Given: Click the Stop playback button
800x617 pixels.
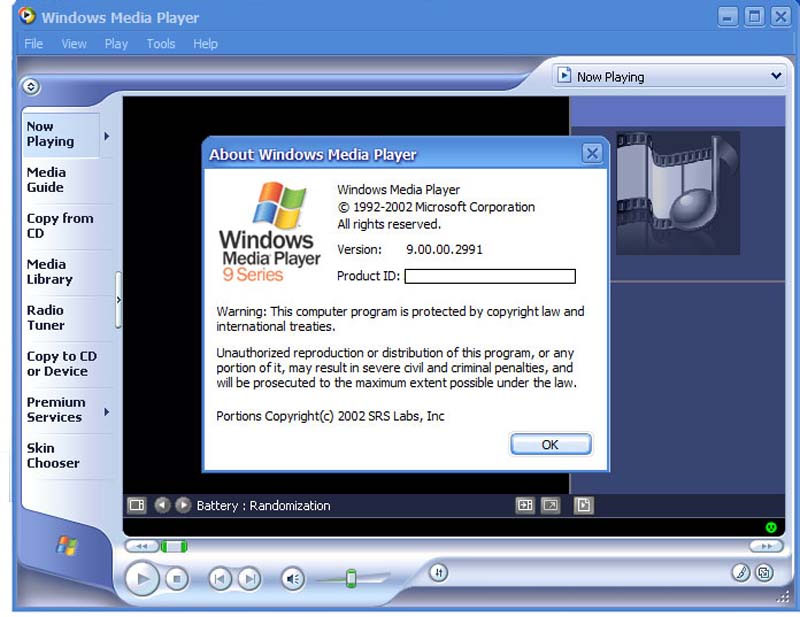Looking at the screenshot, I should [x=177, y=578].
